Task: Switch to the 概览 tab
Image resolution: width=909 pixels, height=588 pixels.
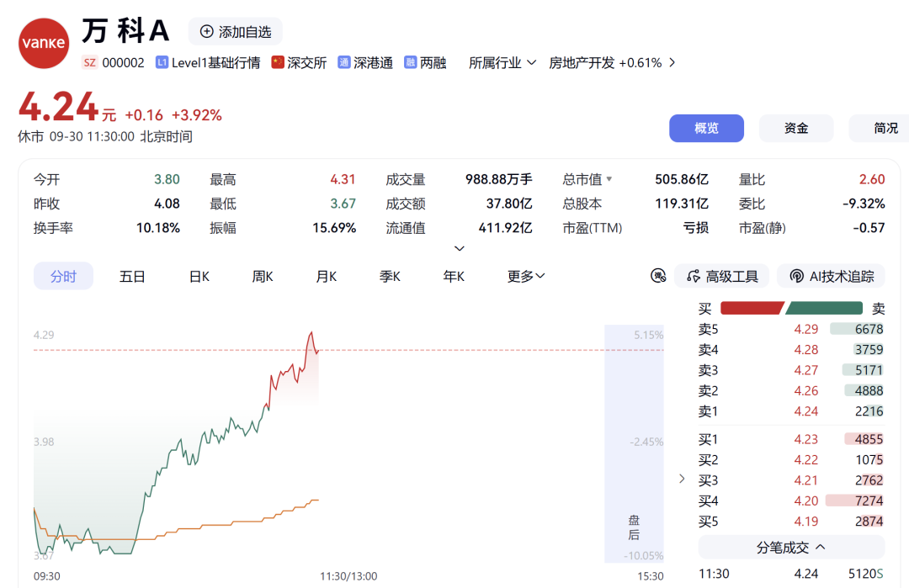Action: point(706,128)
